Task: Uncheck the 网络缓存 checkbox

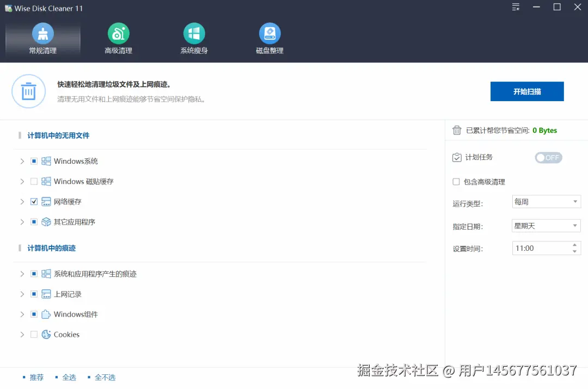Action: pos(34,201)
